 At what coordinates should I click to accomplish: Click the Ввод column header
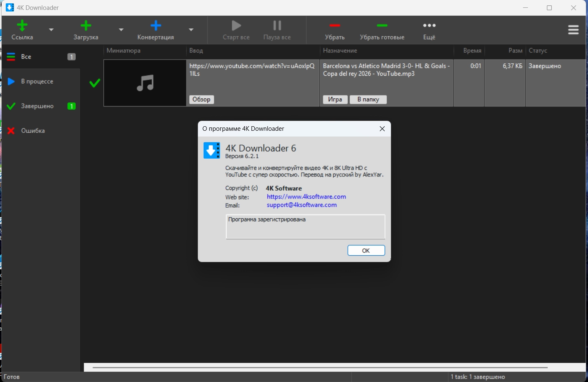pyautogui.click(x=253, y=51)
